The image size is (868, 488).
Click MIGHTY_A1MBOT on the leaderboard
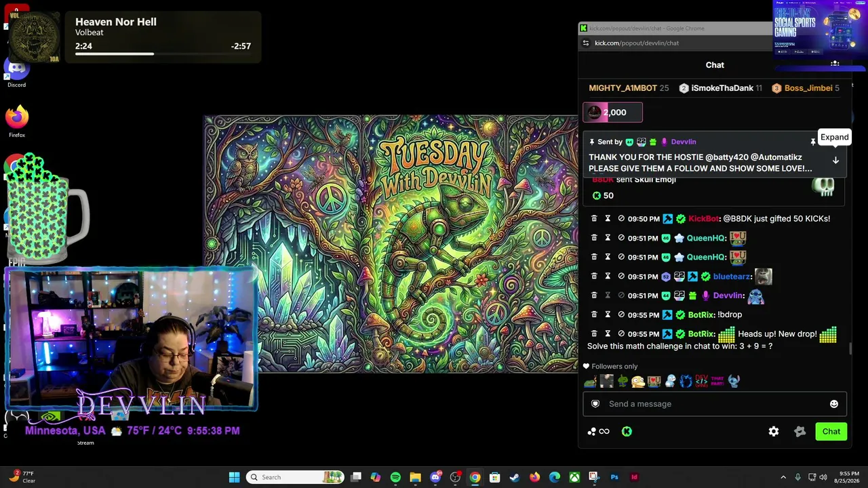pyautogui.click(x=623, y=88)
